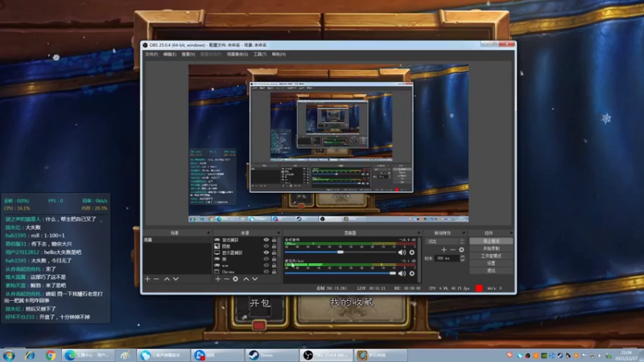
Task: Open OBS Settings button in Controls
Action: click(x=491, y=264)
